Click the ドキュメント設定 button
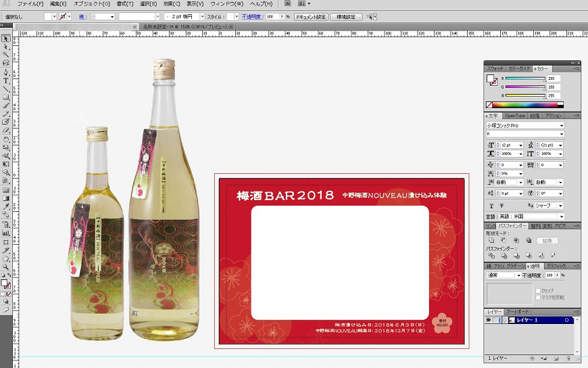The image size is (588, 368). pyautogui.click(x=310, y=16)
